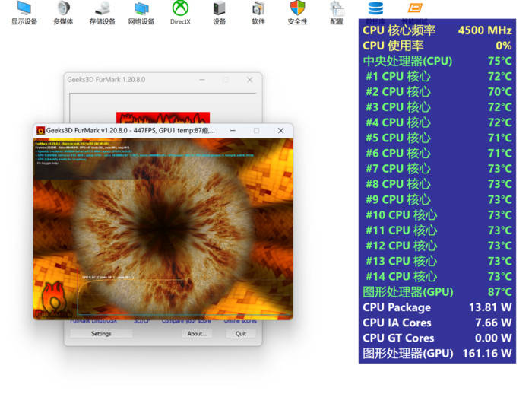Minimize the background Geeks3D FurMark 1.20.8.0 window
Image resolution: width=532 pixels, height=394 pixels.
click(202, 79)
